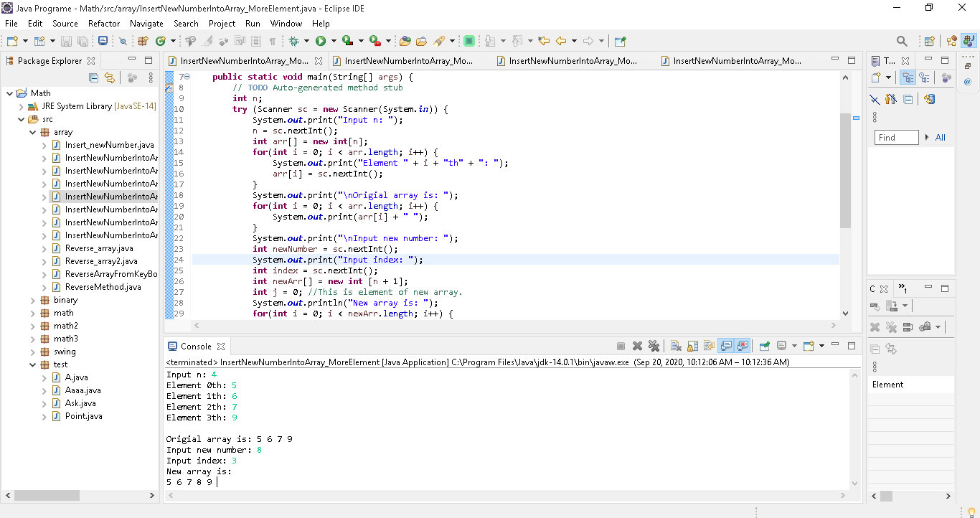Viewport: 980px width, 518px height.
Task: Select the Console tab
Action: (x=196, y=345)
